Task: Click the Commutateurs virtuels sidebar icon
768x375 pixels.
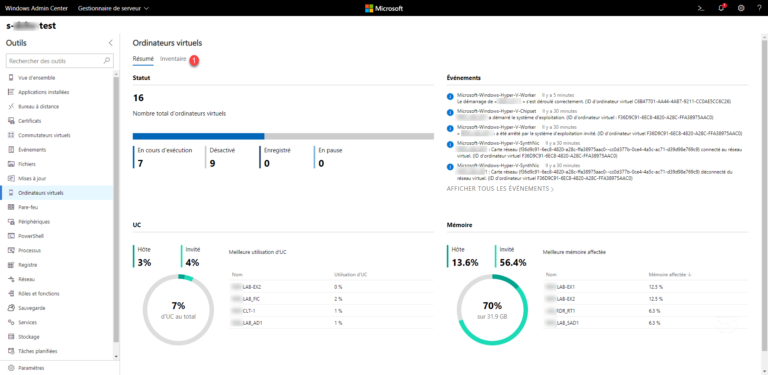Action: (x=11, y=135)
